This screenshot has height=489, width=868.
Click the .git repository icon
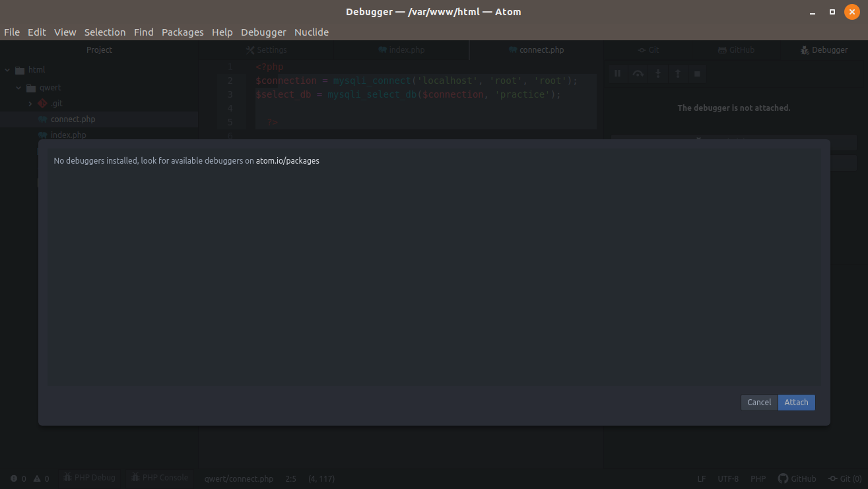pyautogui.click(x=42, y=104)
